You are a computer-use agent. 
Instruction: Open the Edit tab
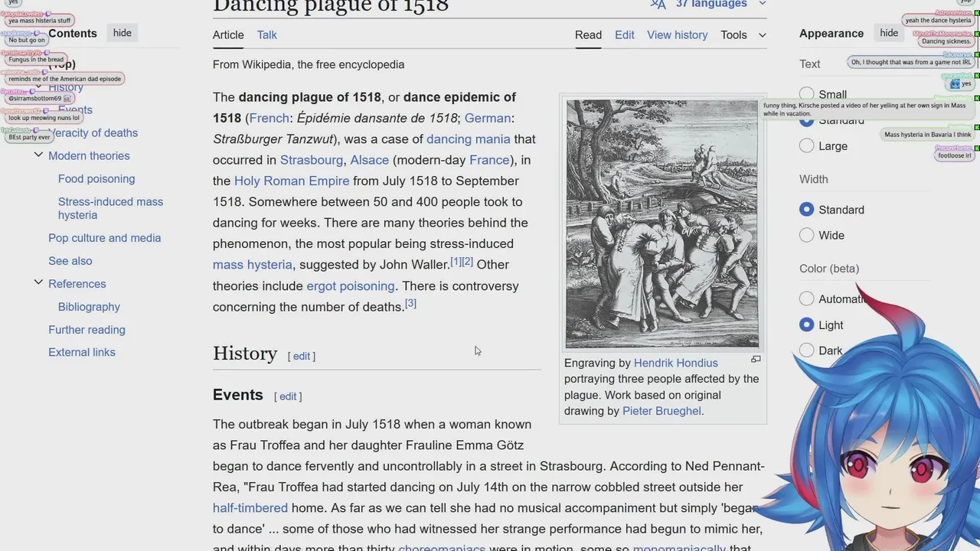(x=625, y=34)
